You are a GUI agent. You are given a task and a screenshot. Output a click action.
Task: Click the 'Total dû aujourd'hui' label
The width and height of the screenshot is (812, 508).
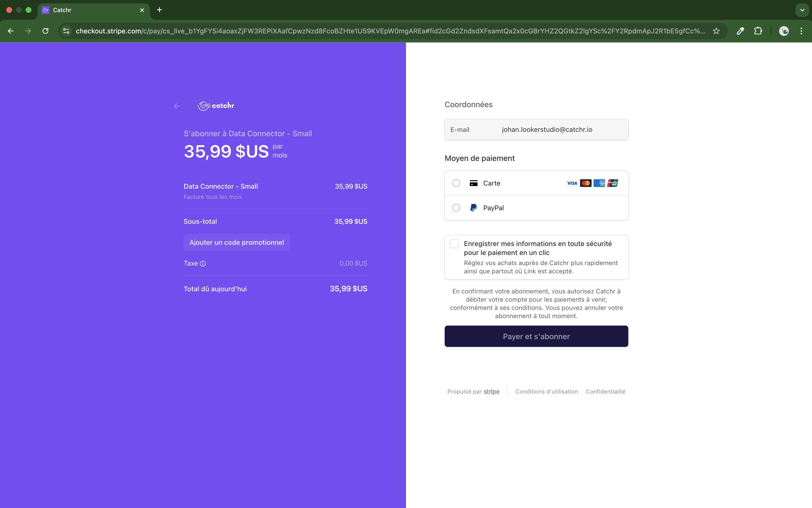coord(215,289)
